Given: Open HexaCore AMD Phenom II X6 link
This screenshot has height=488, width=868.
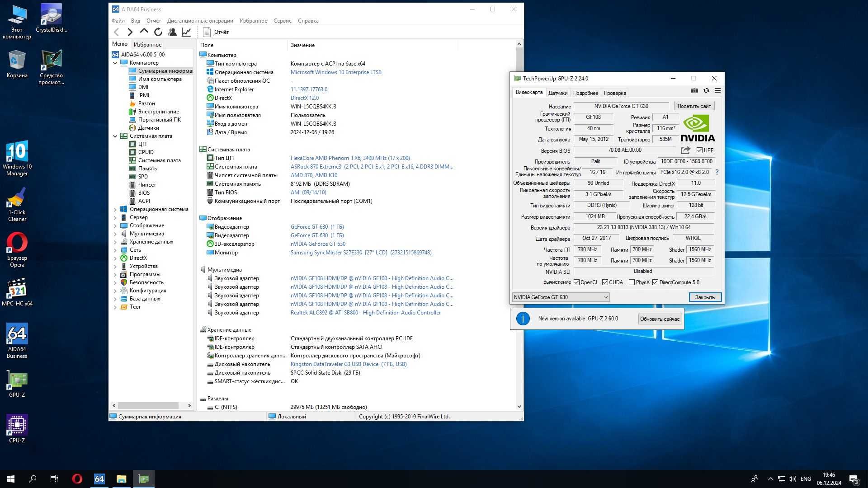Looking at the screenshot, I should coord(350,158).
